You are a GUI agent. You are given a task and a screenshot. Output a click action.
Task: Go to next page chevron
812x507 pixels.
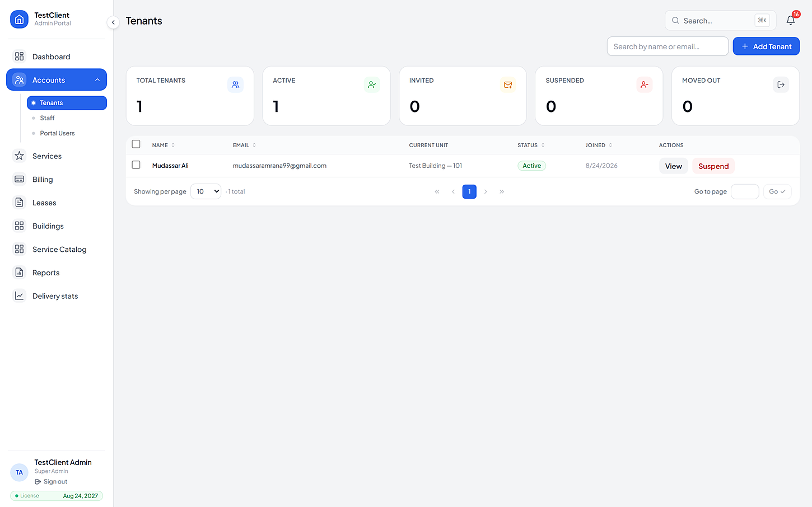(486, 191)
